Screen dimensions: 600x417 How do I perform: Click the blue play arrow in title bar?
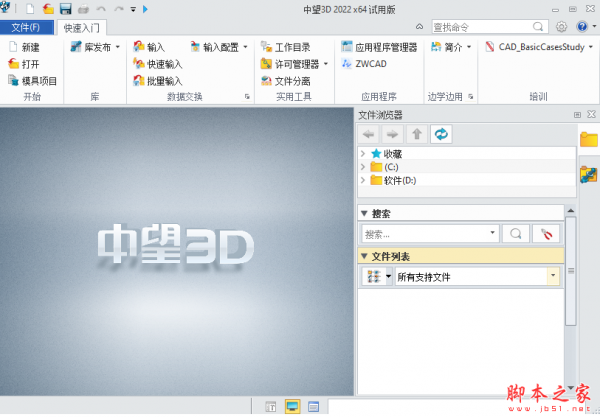tap(145, 9)
